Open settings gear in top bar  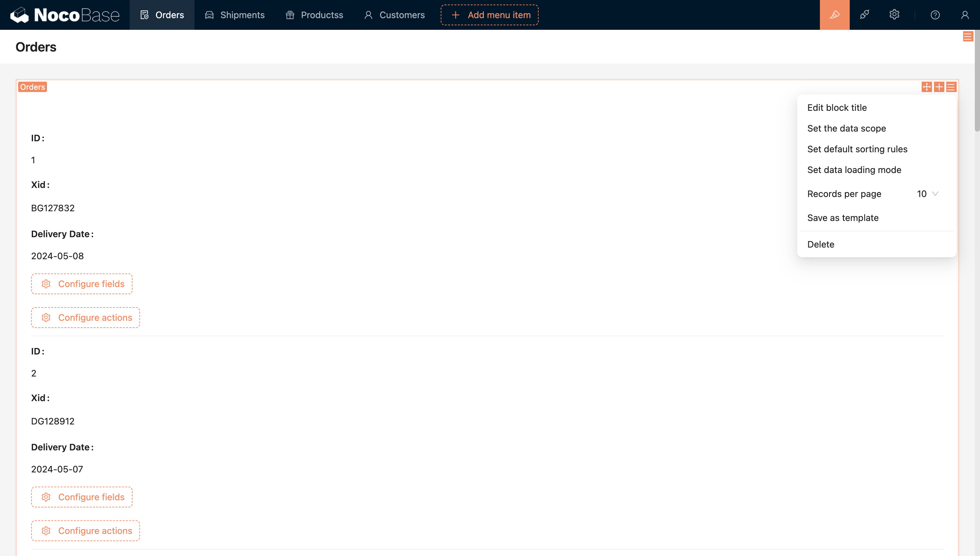[x=894, y=15]
